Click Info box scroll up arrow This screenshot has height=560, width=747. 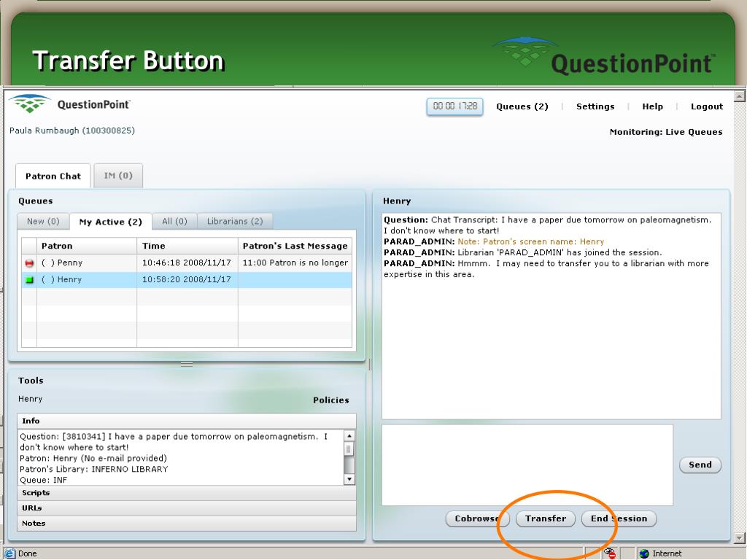click(x=349, y=436)
